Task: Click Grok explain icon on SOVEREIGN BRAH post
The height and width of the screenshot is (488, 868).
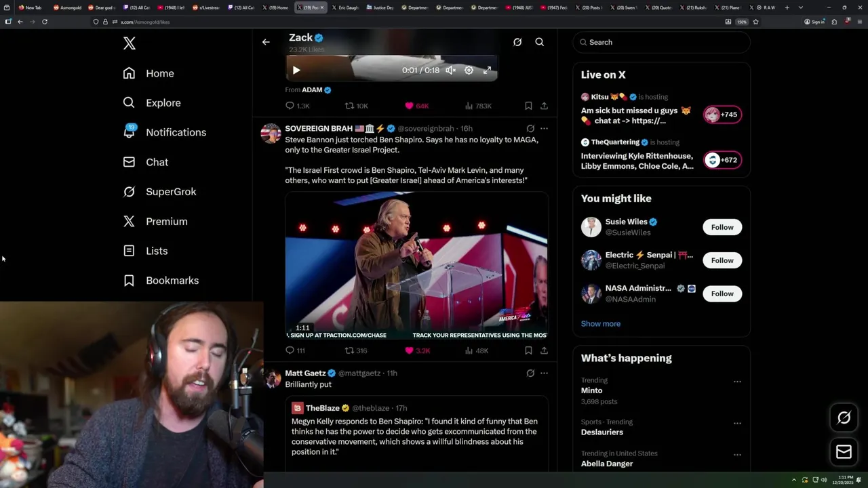Action: 530,128
